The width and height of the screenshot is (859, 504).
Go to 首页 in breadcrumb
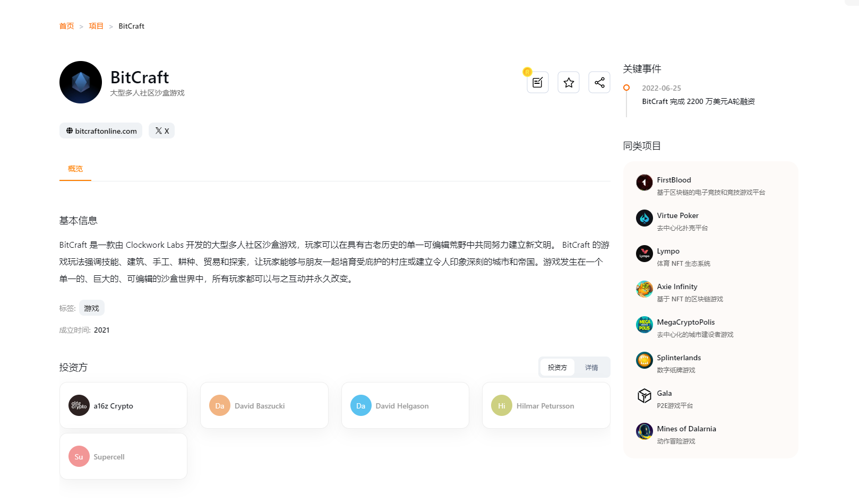pos(67,26)
